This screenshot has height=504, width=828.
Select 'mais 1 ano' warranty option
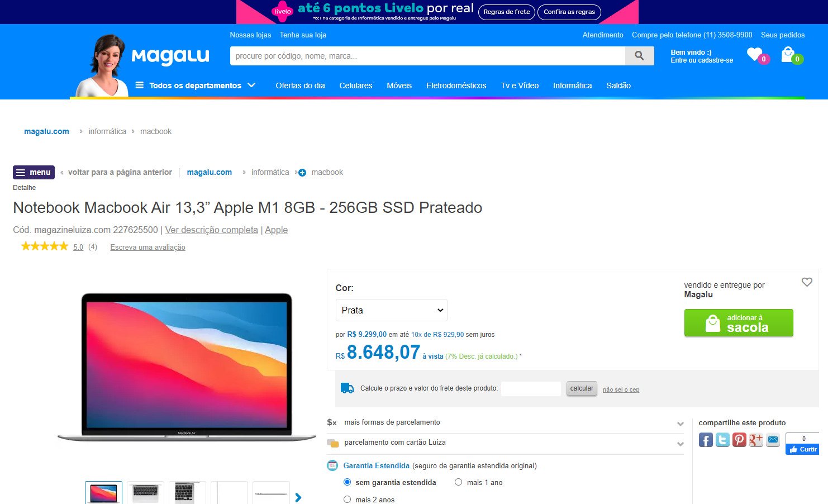click(458, 482)
